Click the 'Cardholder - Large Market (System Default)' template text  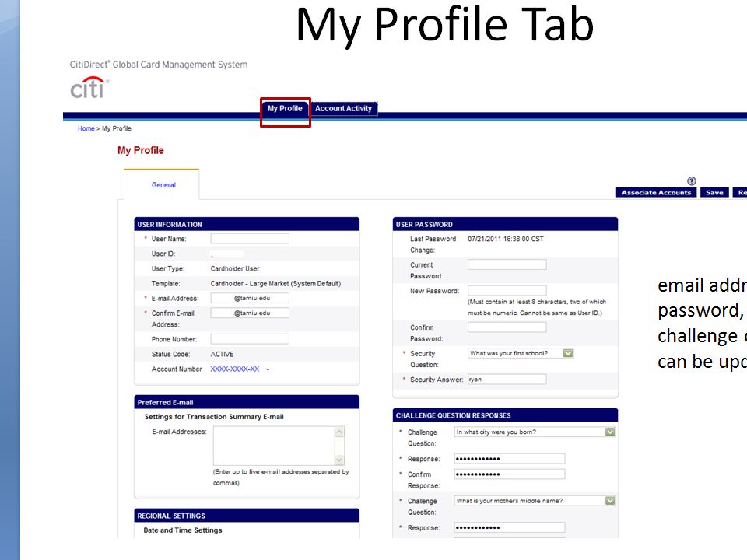click(x=275, y=283)
